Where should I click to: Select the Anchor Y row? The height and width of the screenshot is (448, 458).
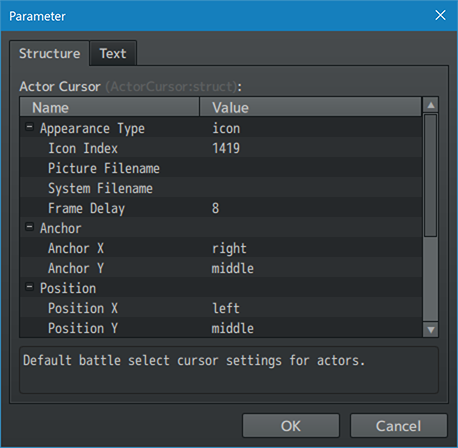(x=221, y=268)
